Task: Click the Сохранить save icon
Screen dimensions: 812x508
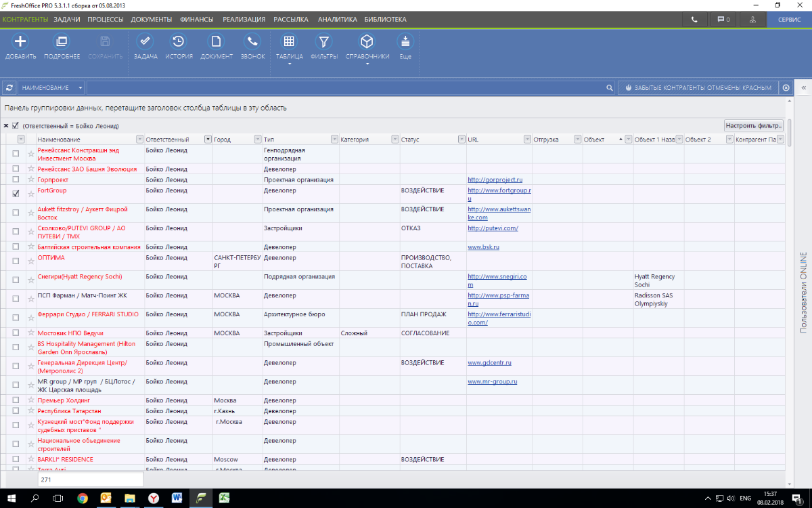Action: point(105,42)
